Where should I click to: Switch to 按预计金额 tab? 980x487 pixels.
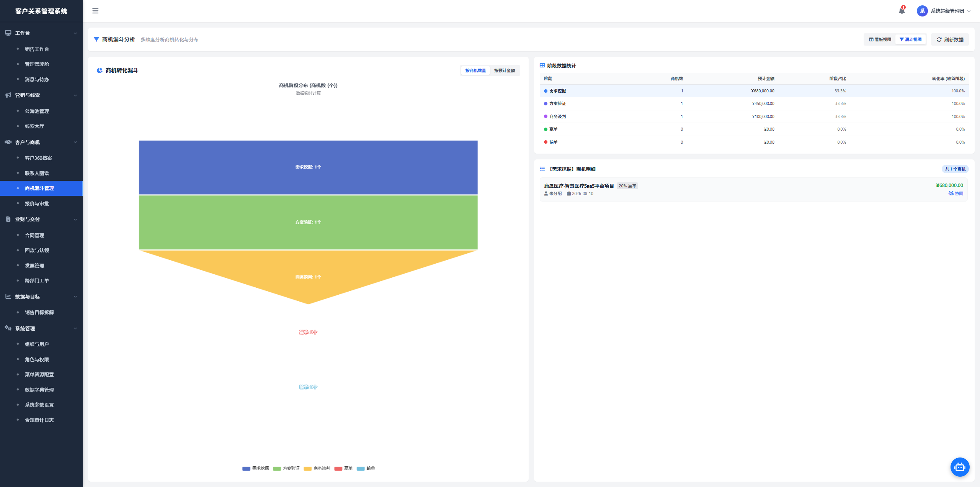click(505, 71)
